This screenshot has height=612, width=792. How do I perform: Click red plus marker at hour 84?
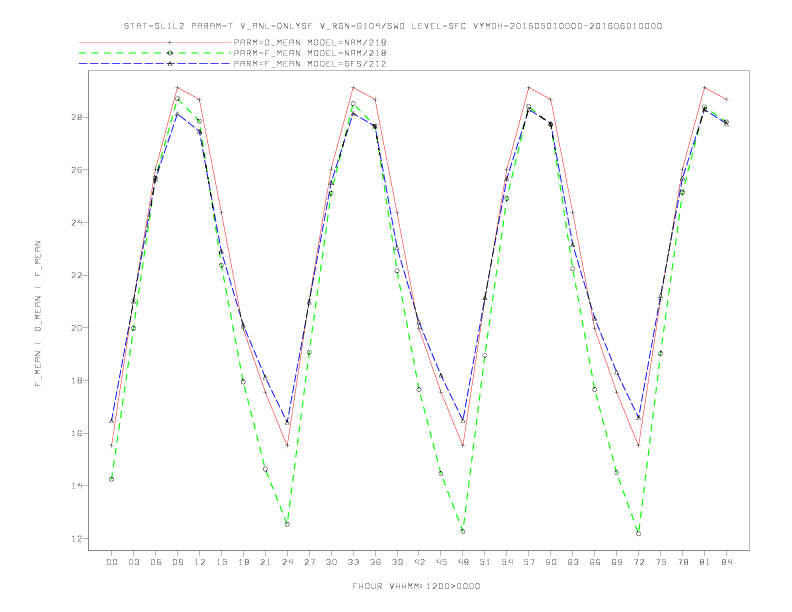point(726,99)
